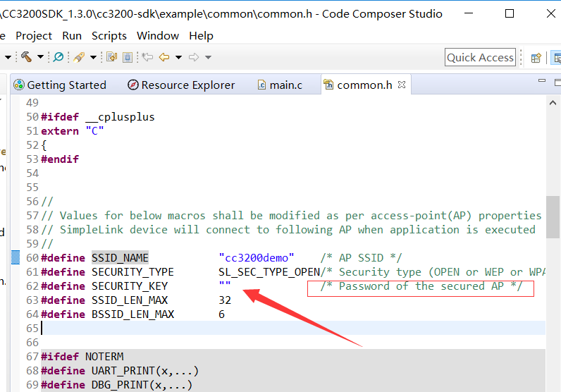Click extern keyword on line 51
Screen dimensions: 561x392
point(60,131)
